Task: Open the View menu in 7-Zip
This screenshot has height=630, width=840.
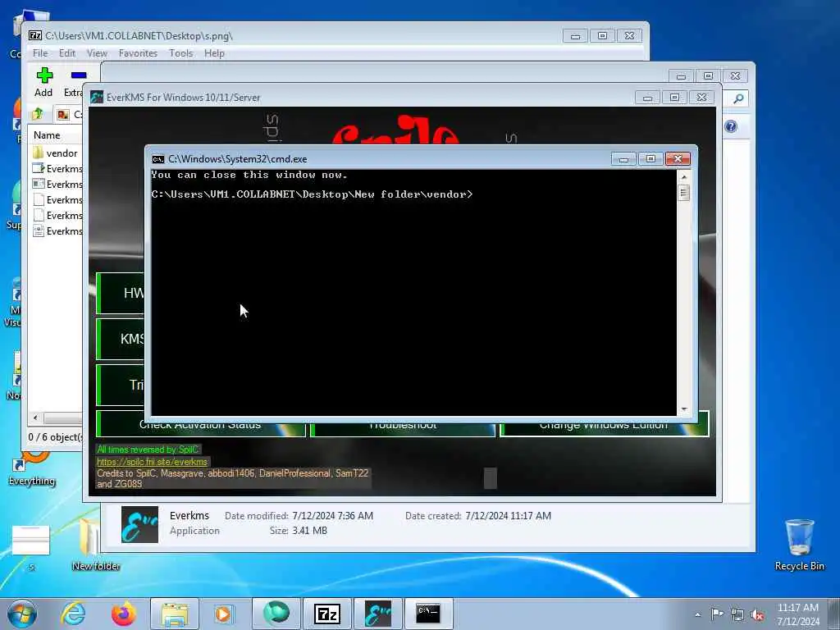Action: (97, 53)
